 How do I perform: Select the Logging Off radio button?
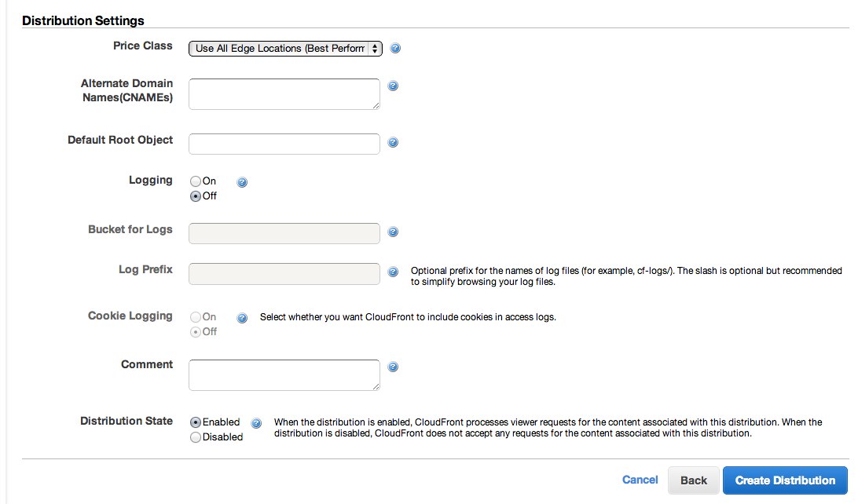[196, 196]
